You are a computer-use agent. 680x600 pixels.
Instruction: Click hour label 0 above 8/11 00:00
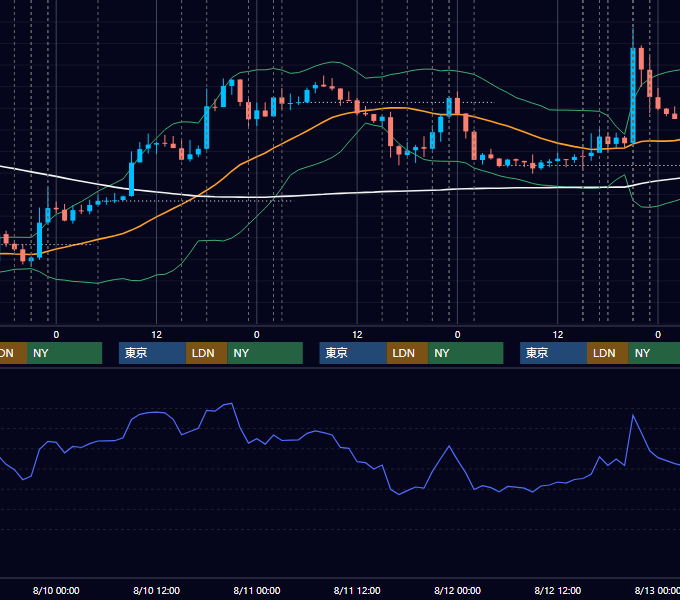(257, 335)
